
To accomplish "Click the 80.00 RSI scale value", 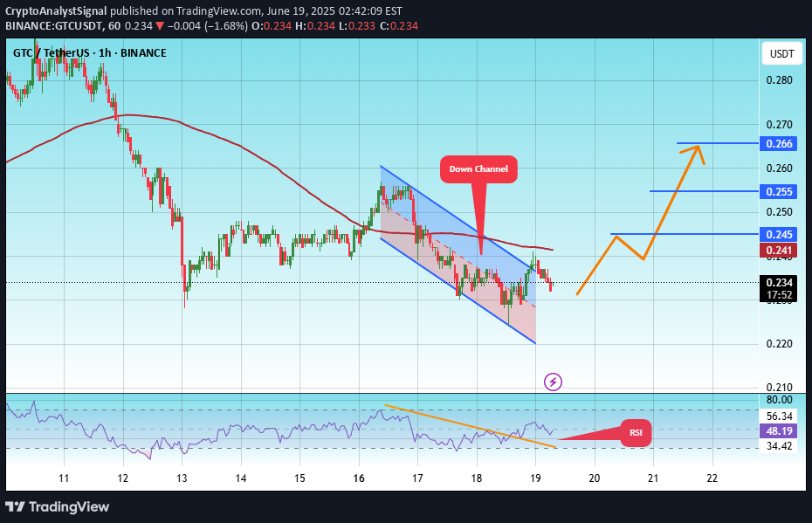I will [780, 400].
